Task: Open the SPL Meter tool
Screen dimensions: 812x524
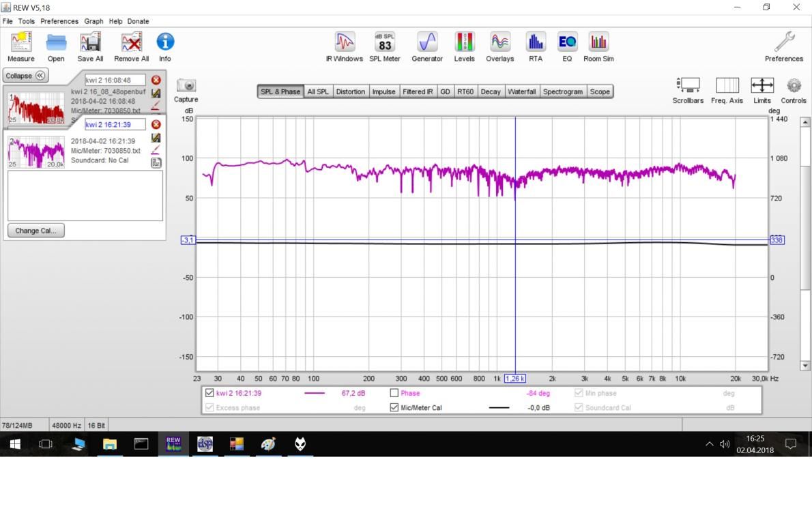Action: coord(385,46)
